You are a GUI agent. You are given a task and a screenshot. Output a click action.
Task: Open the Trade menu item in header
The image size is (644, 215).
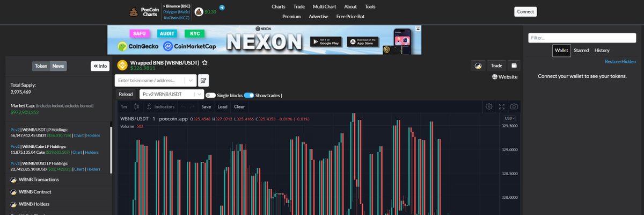coord(299,7)
